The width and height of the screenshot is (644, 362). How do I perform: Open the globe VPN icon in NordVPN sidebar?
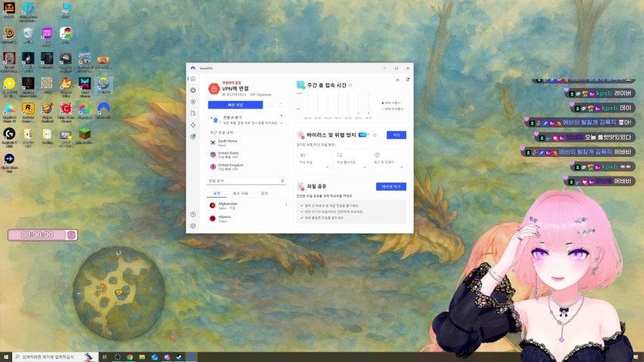[x=193, y=90]
